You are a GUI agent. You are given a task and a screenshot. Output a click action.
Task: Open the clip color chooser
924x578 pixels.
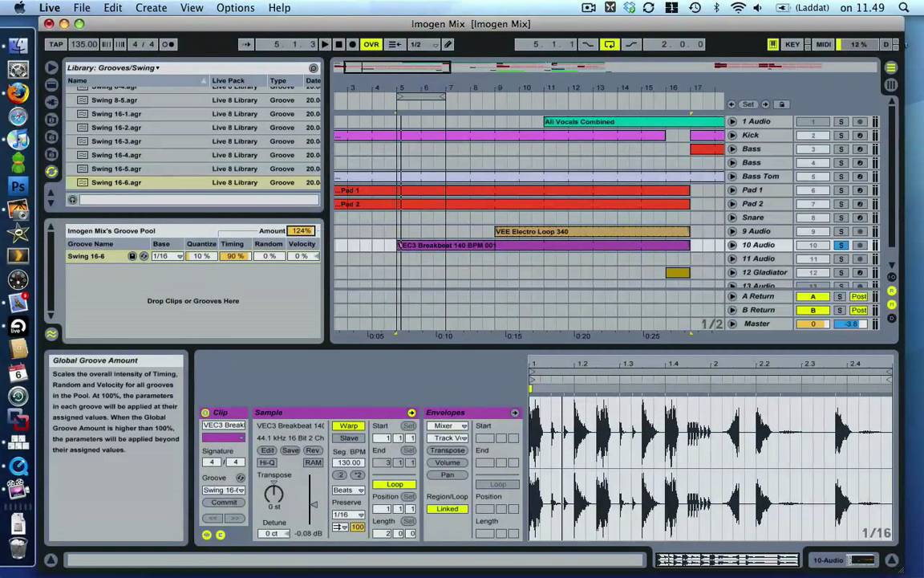click(x=223, y=438)
